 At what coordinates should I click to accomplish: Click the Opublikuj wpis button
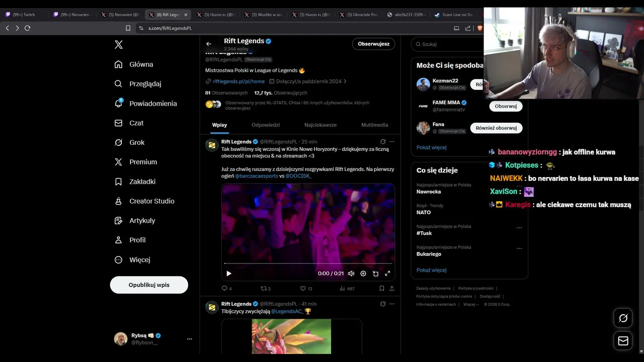pos(149,285)
